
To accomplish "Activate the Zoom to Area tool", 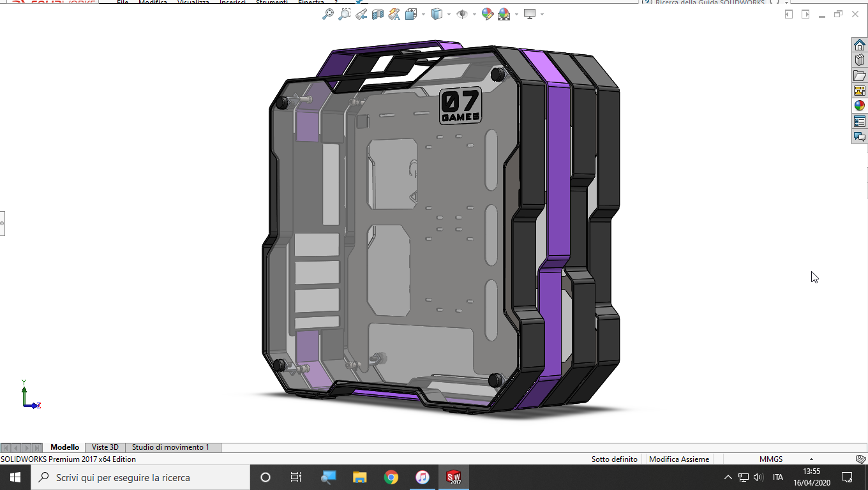I will click(345, 14).
